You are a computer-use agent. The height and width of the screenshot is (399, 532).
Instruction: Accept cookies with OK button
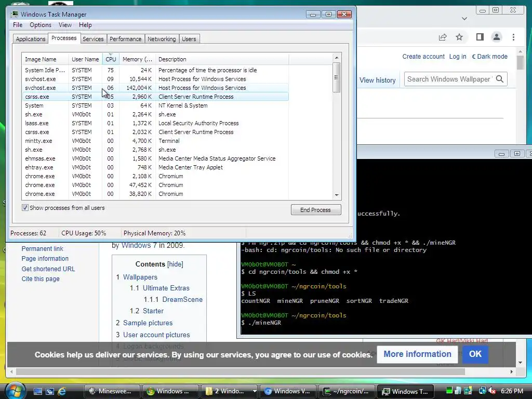point(475,354)
